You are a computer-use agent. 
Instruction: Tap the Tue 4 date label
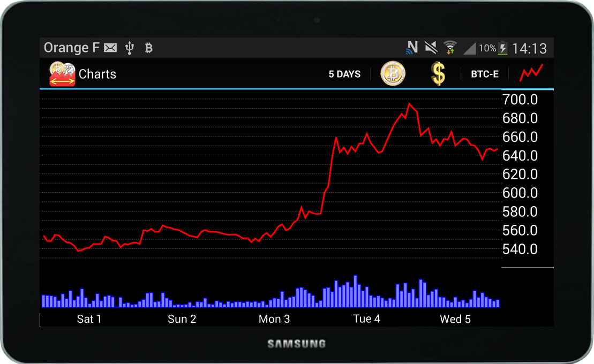(366, 319)
